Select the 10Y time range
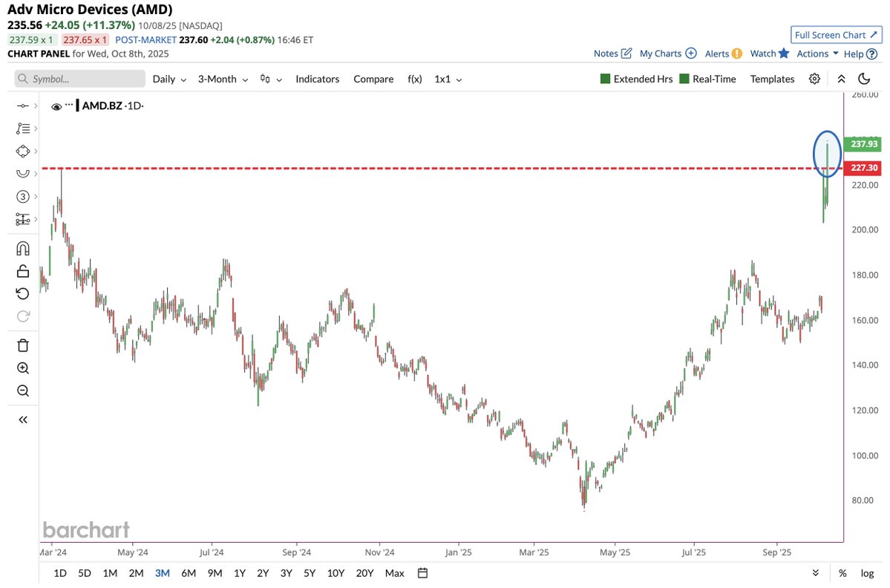890x588 pixels. [336, 573]
